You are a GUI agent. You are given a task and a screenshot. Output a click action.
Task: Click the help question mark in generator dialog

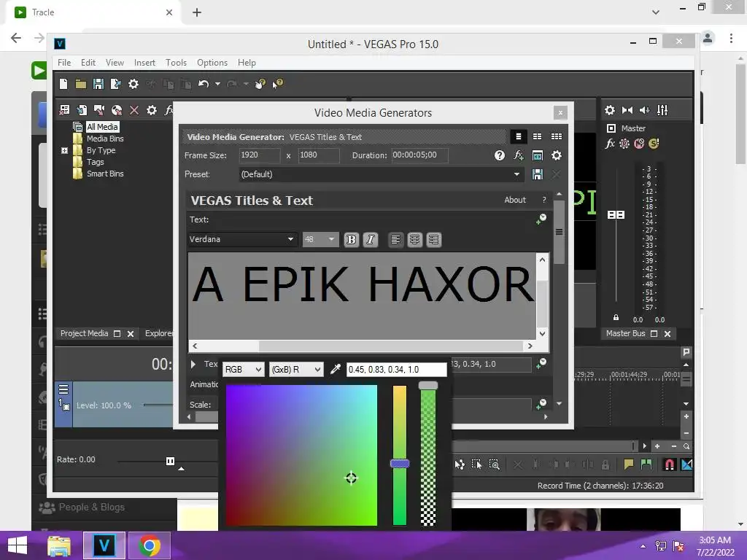point(499,155)
